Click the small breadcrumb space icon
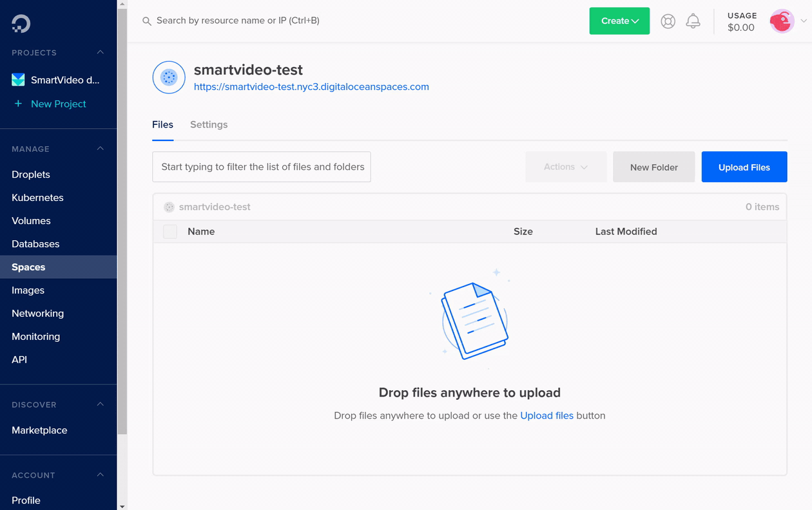The height and width of the screenshot is (510, 812). tap(169, 207)
